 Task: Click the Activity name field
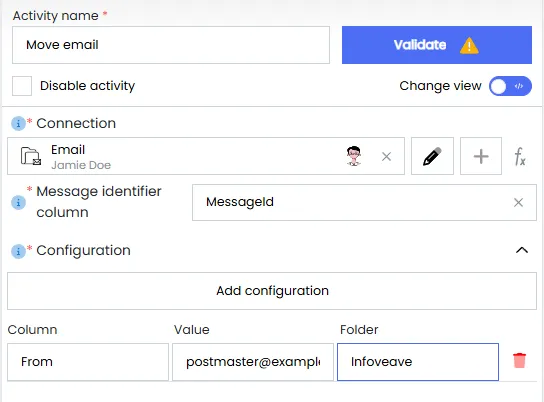tap(171, 45)
